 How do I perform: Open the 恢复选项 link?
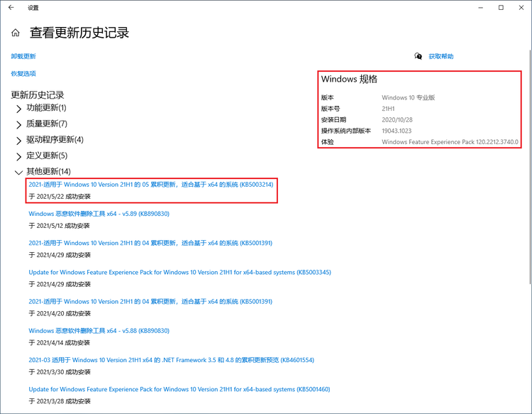click(23, 74)
